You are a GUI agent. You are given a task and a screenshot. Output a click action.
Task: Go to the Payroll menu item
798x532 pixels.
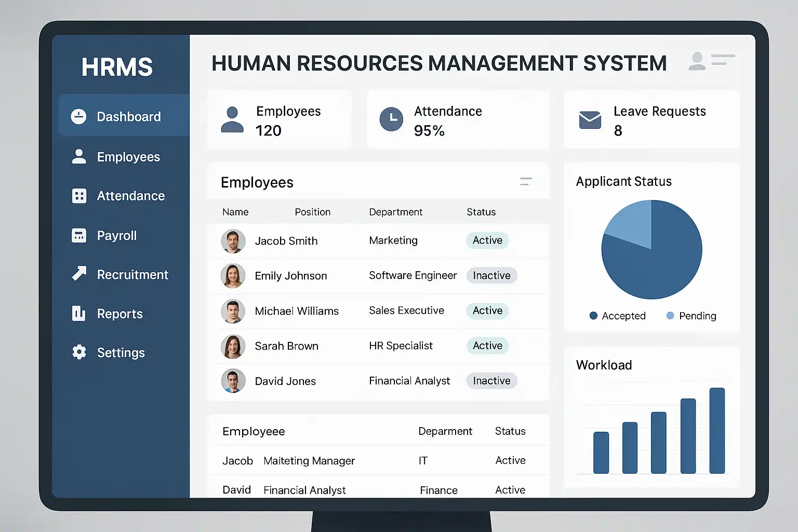tap(117, 235)
